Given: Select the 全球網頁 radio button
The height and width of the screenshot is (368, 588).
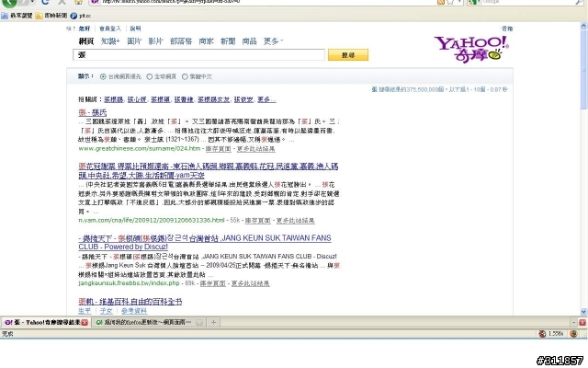Looking at the screenshot, I should [149, 76].
